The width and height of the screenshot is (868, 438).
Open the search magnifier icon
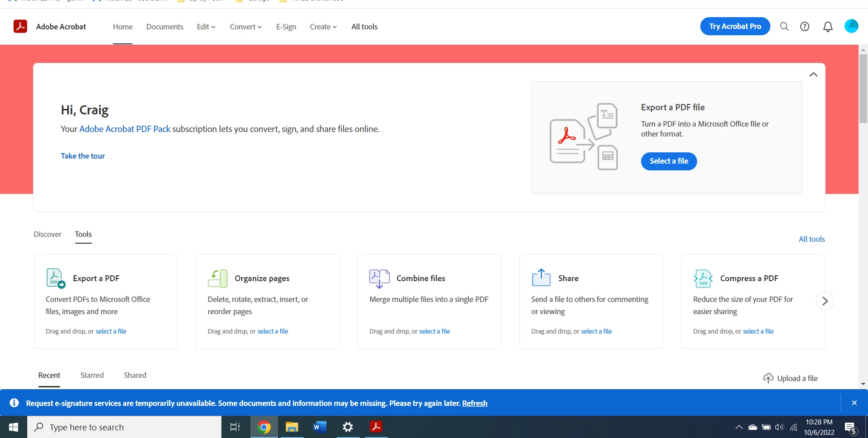[784, 27]
